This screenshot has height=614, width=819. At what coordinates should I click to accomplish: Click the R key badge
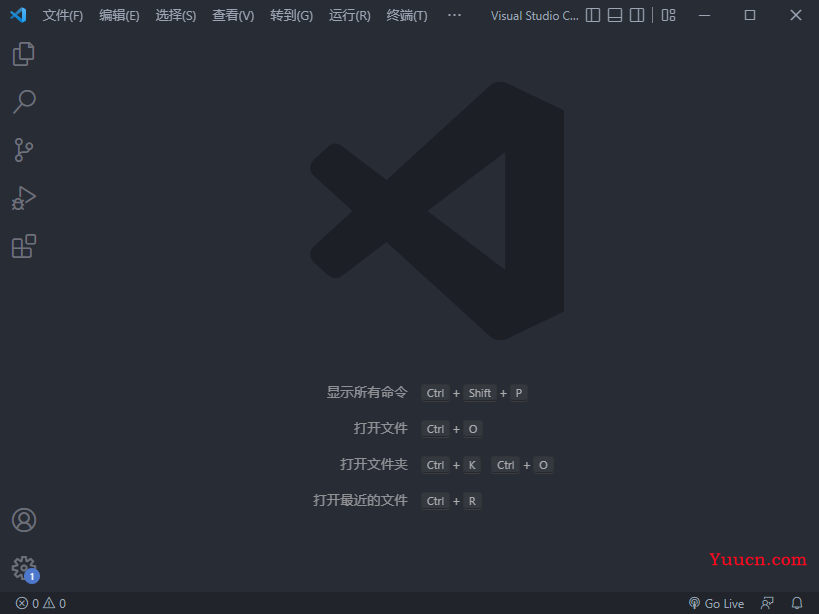tap(472, 501)
